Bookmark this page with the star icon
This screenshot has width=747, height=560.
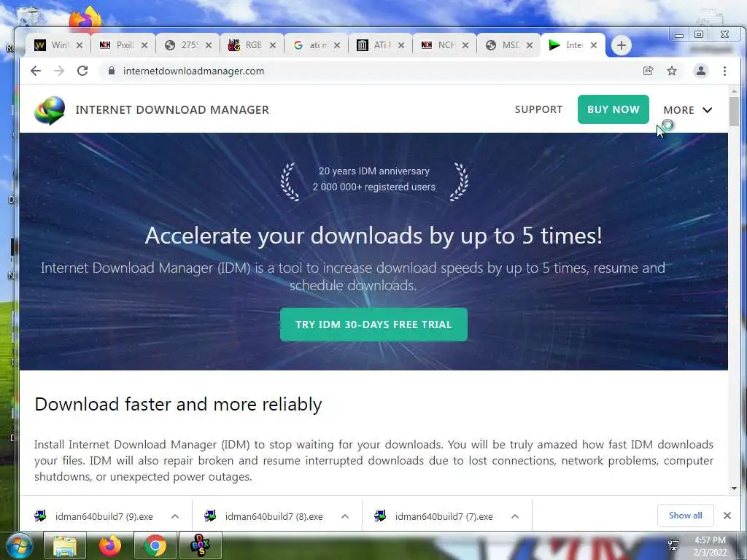672,71
